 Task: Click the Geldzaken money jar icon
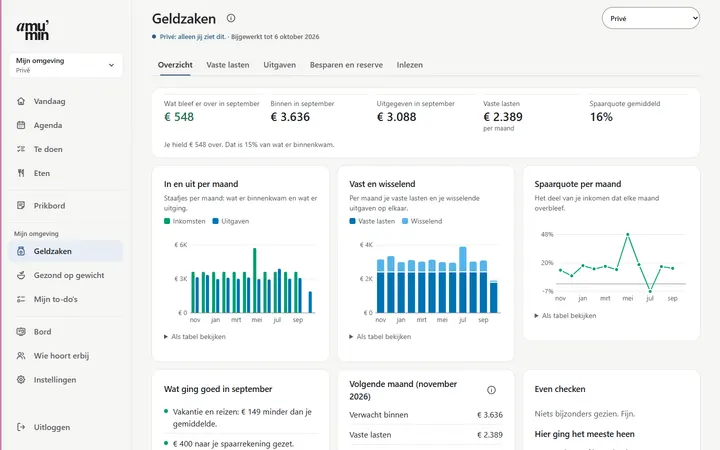[21, 251]
